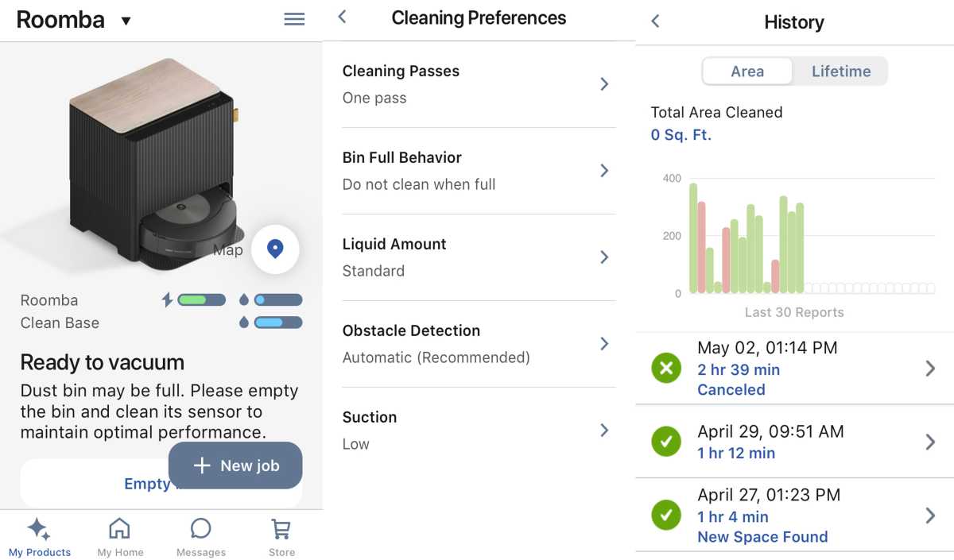954x560 pixels.
Task: Go back from Cleaning Preferences
Action: pyautogui.click(x=341, y=16)
